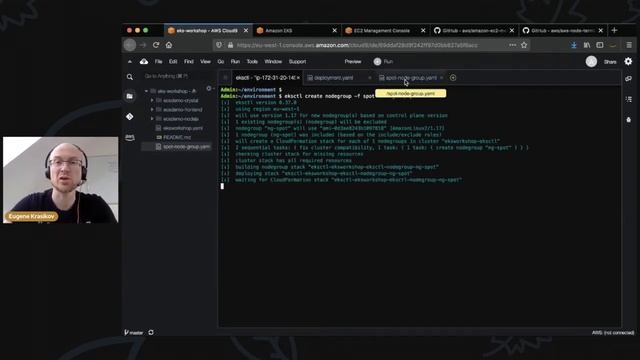Open the Edit menu
640x360 pixels.
173,62
